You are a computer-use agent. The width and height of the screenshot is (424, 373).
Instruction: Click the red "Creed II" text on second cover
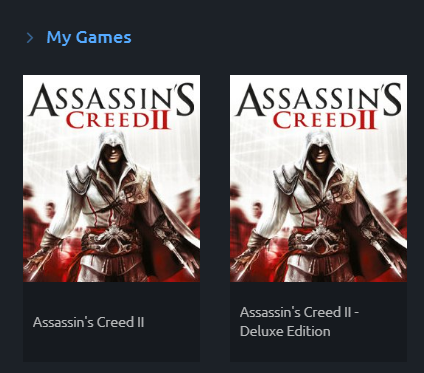pyautogui.click(x=325, y=121)
